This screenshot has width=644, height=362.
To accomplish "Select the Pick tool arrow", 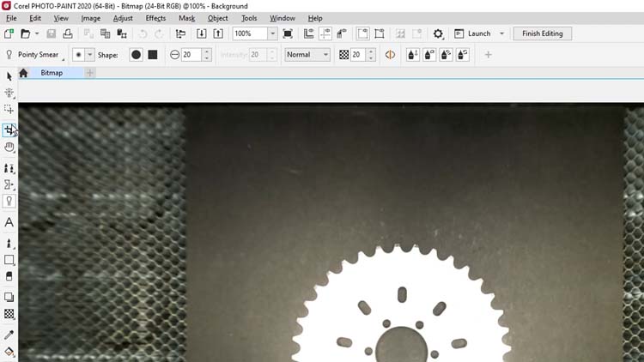I will [9, 76].
